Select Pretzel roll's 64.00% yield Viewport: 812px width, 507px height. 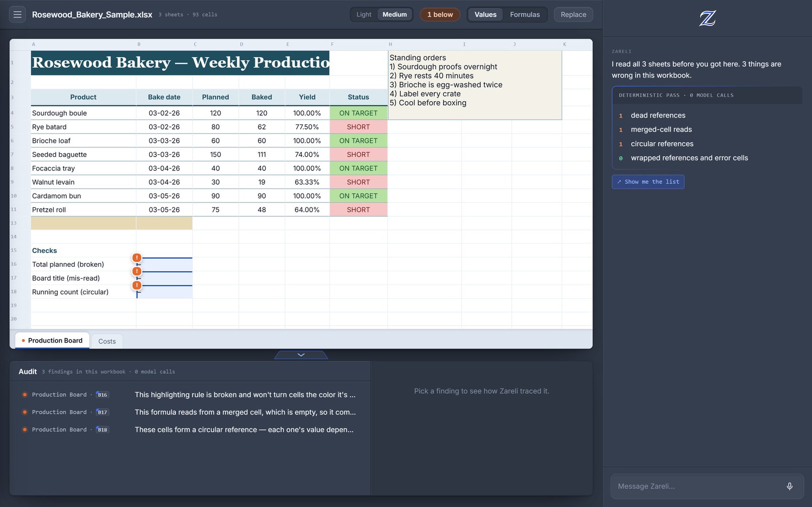(x=307, y=210)
